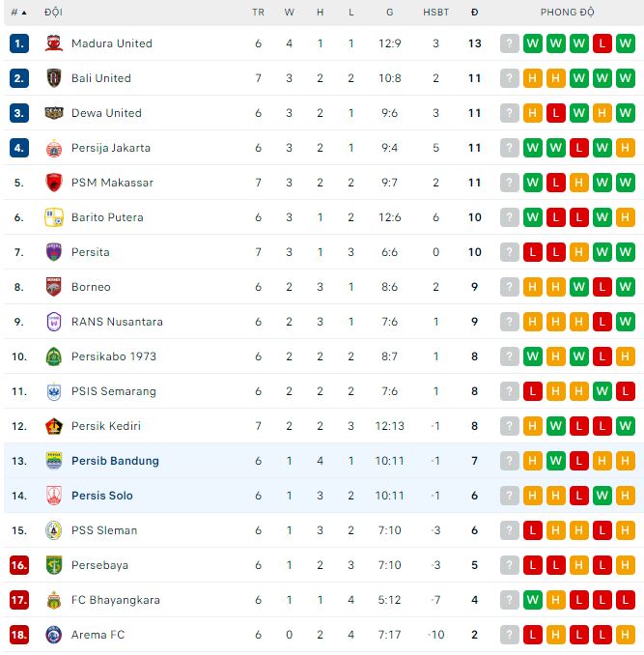This screenshot has height=655, width=644.
Task: Click the PHONG ĐỘ form column header
Action: tap(568, 13)
